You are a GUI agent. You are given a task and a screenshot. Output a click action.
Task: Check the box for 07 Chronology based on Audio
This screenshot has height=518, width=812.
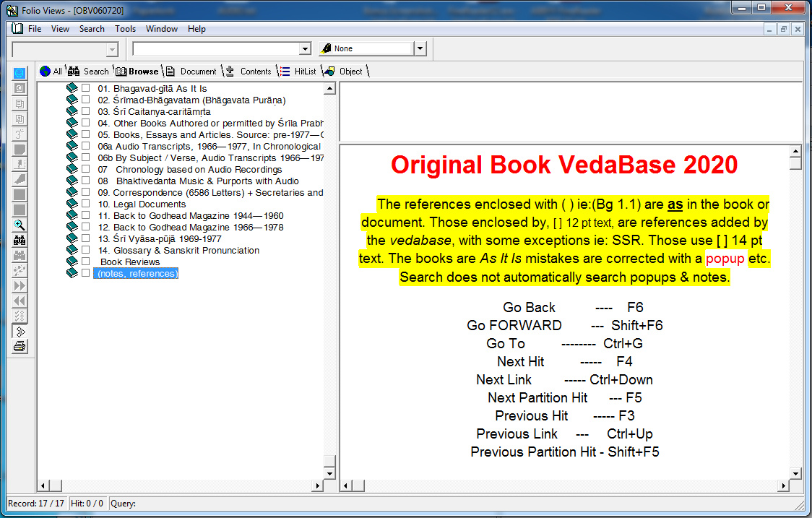pyautogui.click(x=86, y=169)
